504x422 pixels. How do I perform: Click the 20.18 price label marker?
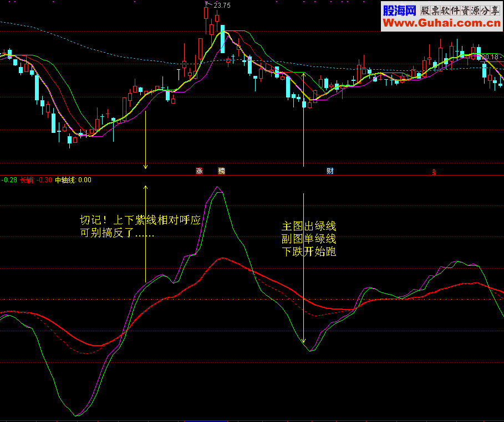pyautogui.click(x=490, y=56)
